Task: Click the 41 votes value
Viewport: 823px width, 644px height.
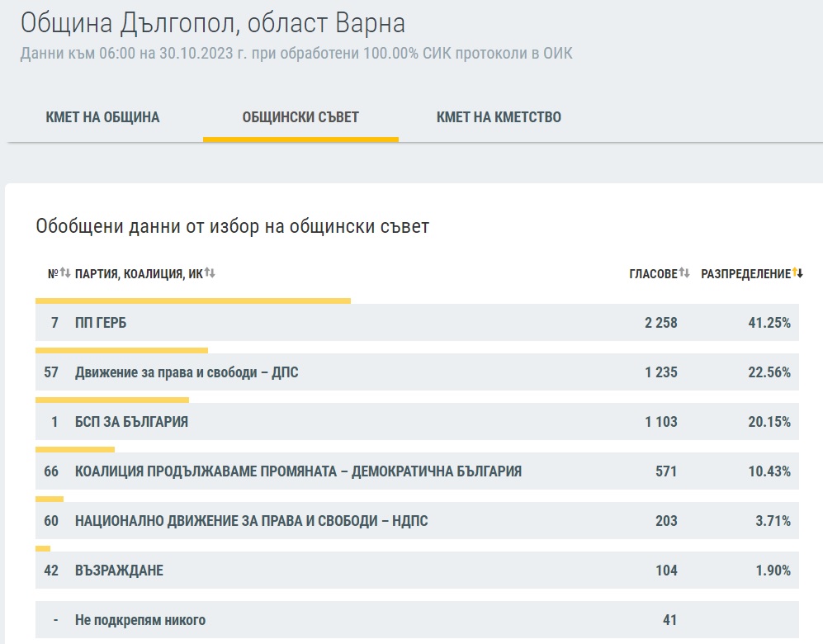Action: [669, 620]
